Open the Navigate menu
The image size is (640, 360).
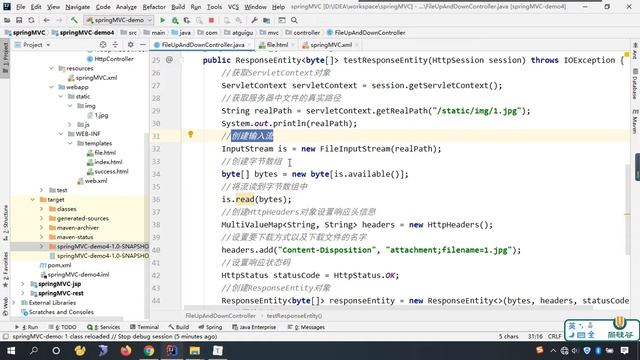tap(78, 7)
